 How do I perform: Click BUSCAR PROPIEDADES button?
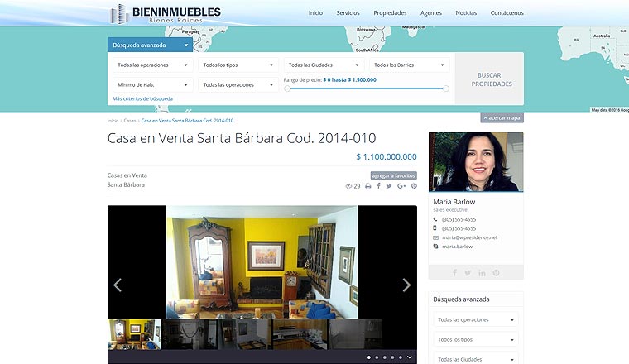[x=489, y=79]
